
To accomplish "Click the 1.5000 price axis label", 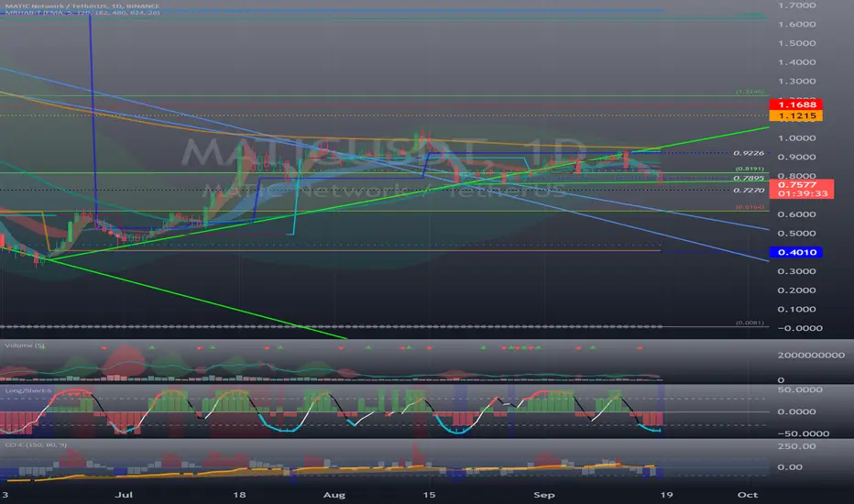I will [797, 43].
